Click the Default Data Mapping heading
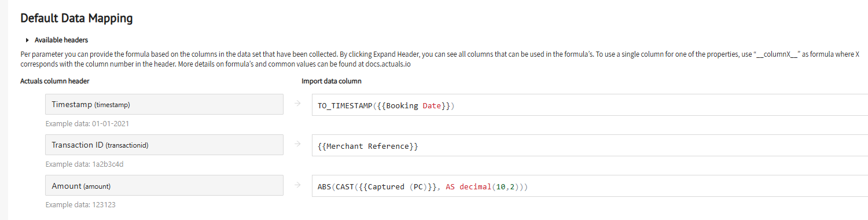This screenshot has width=868, height=220. click(76, 19)
